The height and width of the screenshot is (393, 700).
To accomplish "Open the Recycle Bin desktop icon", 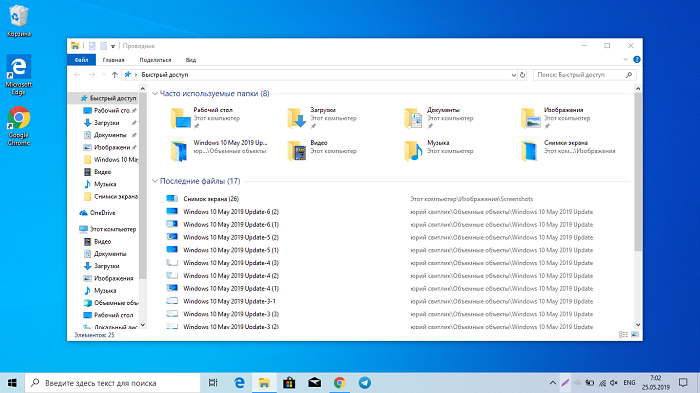I will click(x=18, y=20).
